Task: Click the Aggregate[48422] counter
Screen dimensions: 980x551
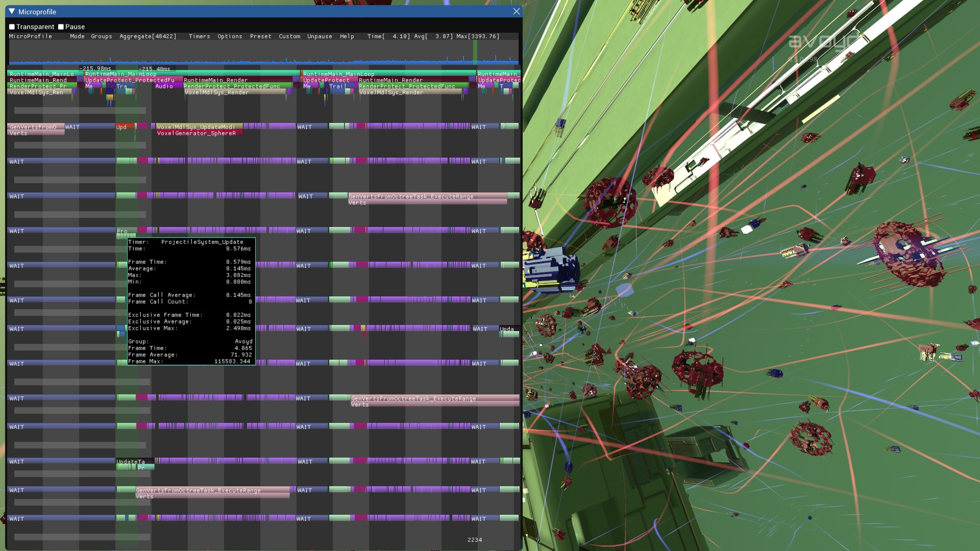Action: click(149, 36)
